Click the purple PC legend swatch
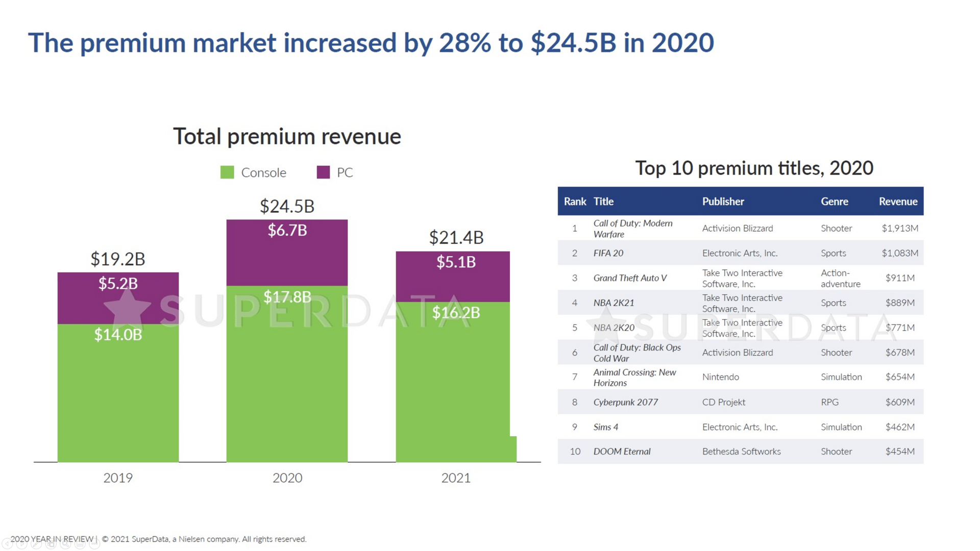 (323, 172)
